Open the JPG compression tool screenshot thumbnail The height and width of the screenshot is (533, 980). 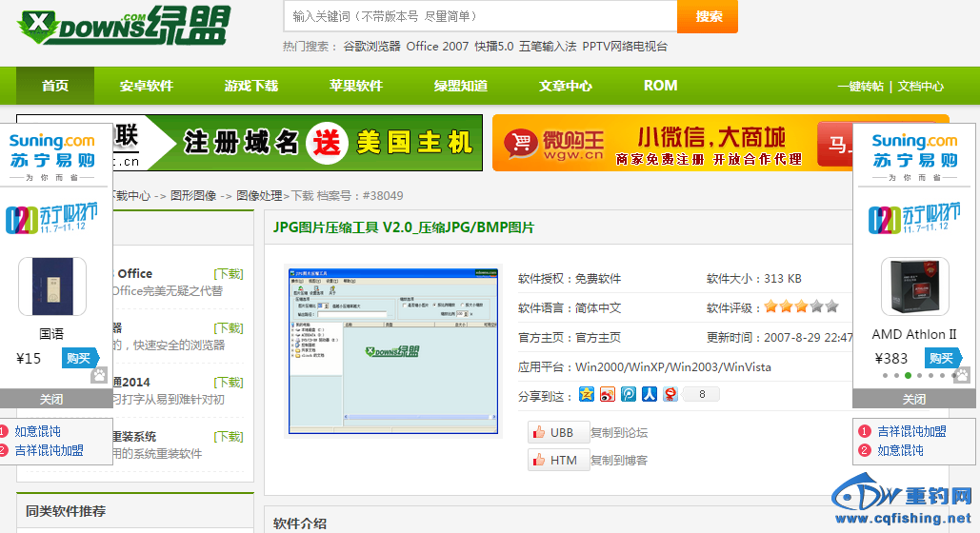pyautogui.click(x=393, y=351)
